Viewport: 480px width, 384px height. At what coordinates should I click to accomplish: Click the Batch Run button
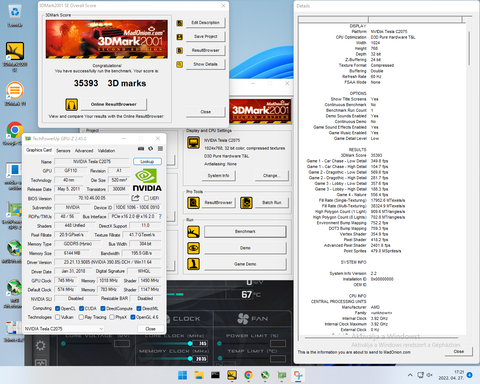pyautogui.click(x=272, y=203)
